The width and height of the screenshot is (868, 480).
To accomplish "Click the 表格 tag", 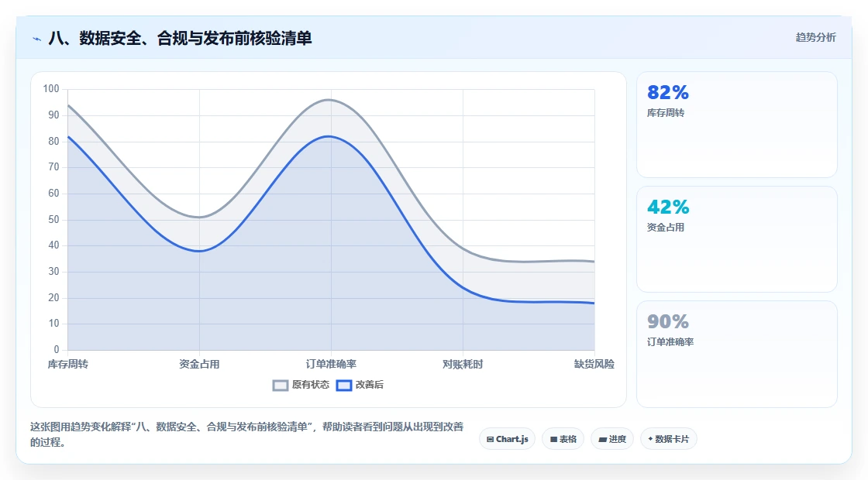I will [563, 439].
